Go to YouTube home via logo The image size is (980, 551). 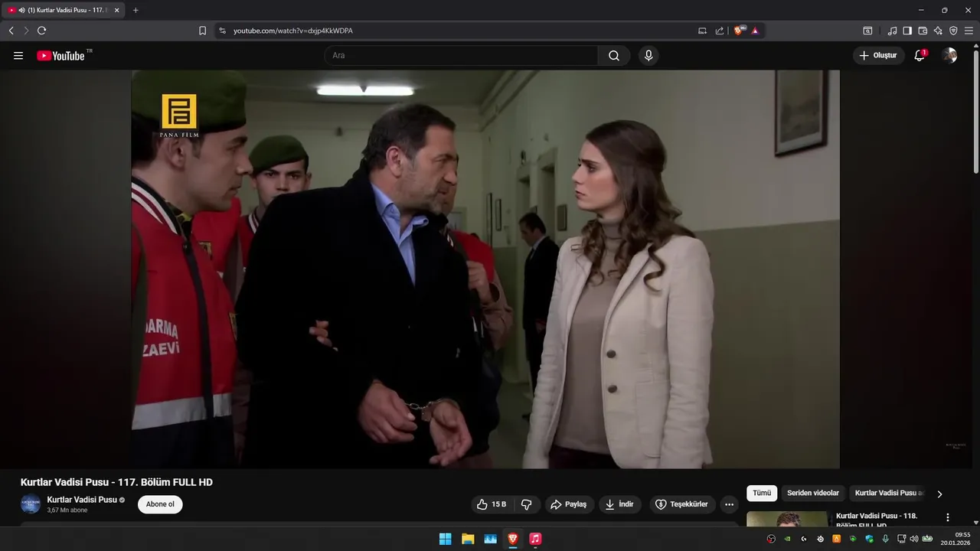[61, 56]
